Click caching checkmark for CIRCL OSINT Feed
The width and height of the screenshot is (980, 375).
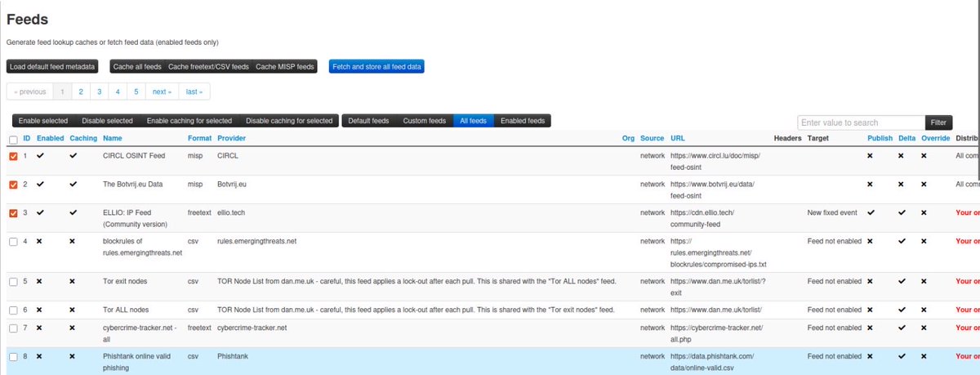[x=73, y=155]
